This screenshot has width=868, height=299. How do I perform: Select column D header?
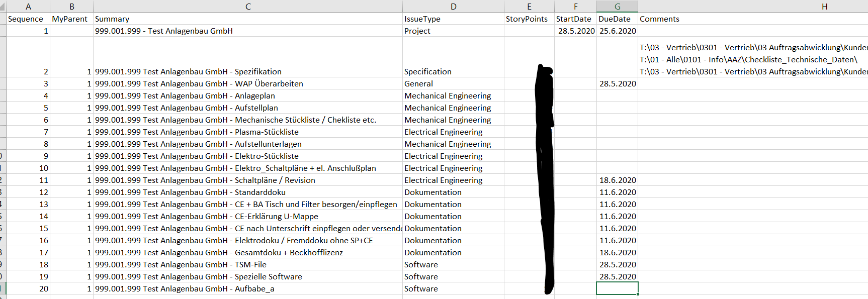pyautogui.click(x=453, y=7)
